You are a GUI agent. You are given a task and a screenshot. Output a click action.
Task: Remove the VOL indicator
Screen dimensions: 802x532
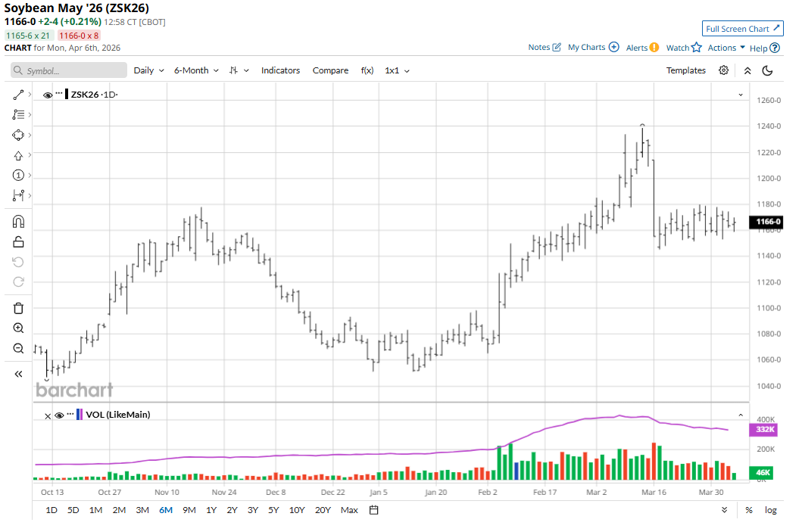click(x=48, y=416)
